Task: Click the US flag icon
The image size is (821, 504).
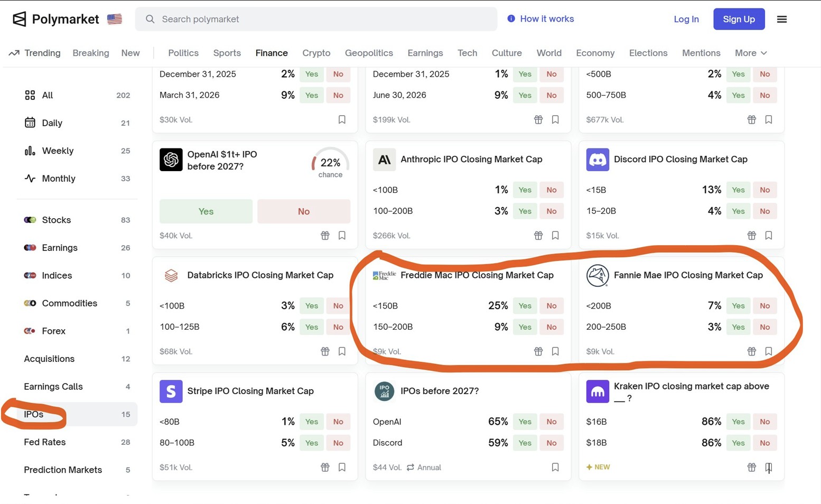Action: 115,19
